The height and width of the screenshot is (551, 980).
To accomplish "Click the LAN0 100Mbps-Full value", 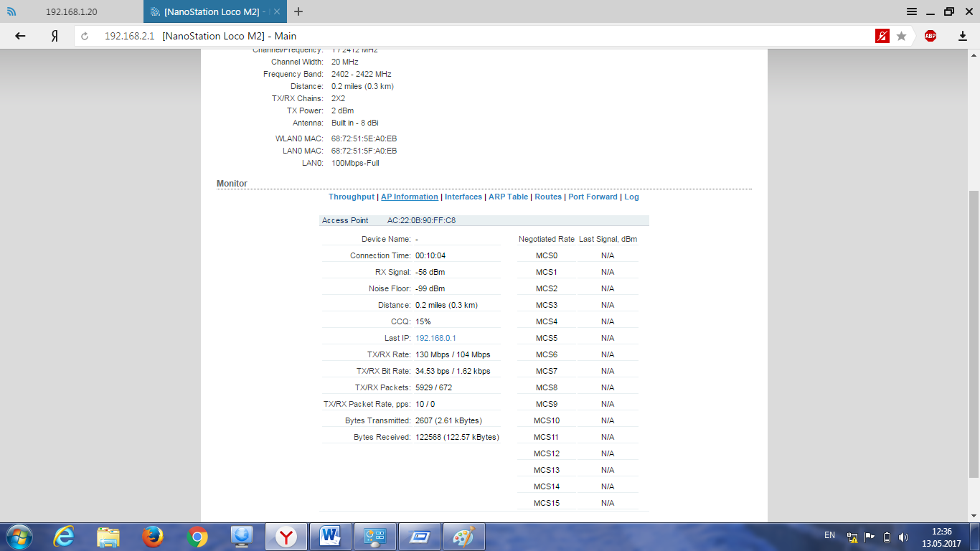I will [355, 163].
